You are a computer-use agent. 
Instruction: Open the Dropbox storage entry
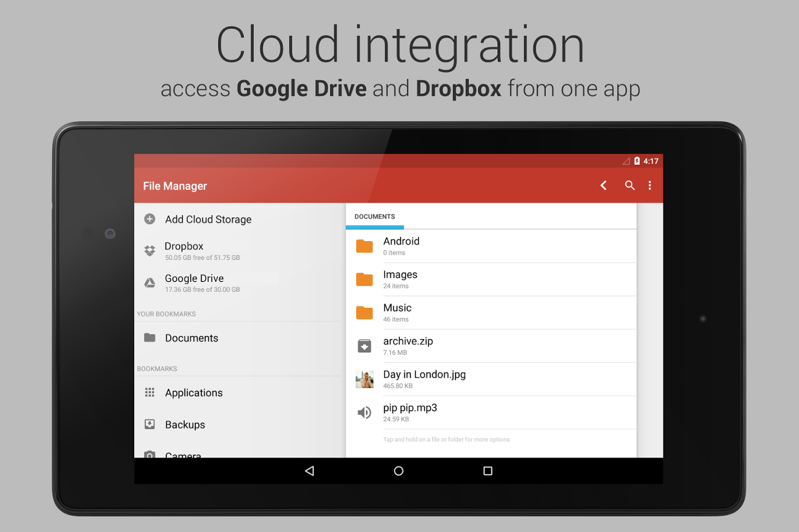pyautogui.click(x=240, y=251)
